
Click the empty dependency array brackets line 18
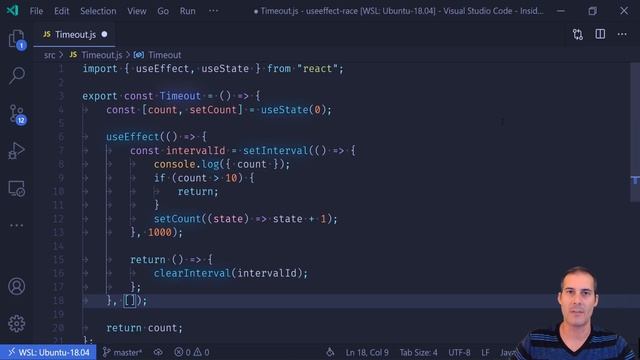(x=129, y=300)
